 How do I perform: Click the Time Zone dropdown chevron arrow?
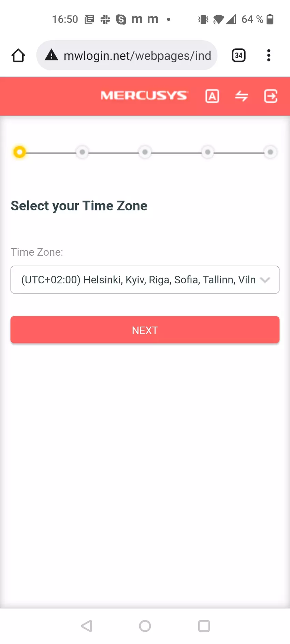click(265, 280)
